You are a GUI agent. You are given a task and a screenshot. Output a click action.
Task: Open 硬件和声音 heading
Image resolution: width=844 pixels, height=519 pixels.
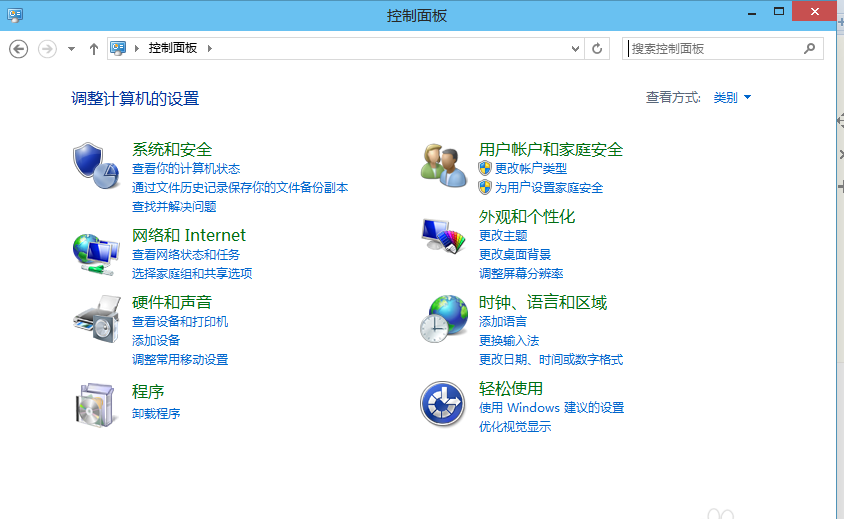172,303
